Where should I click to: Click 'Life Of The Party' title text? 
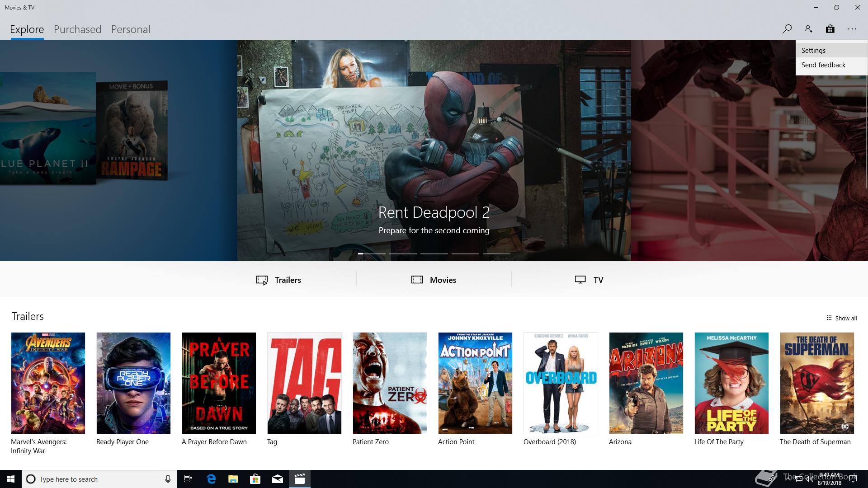[x=719, y=442]
